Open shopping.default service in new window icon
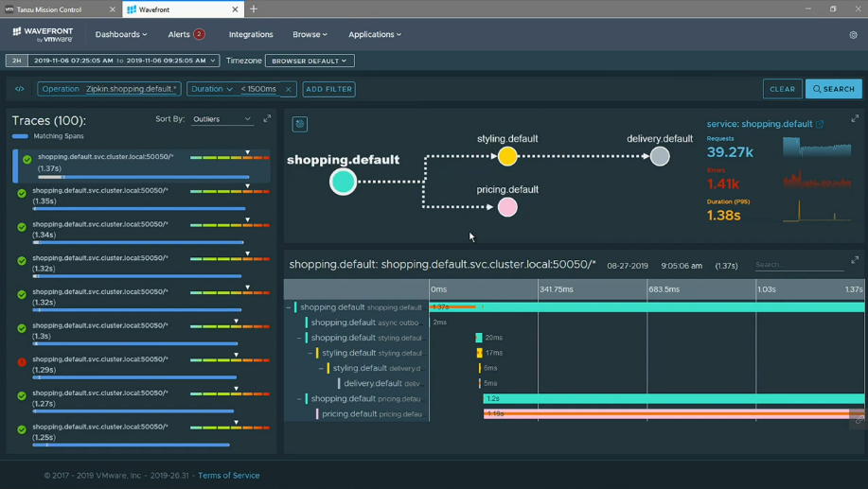Viewport: 868px width, 489px height. point(820,124)
